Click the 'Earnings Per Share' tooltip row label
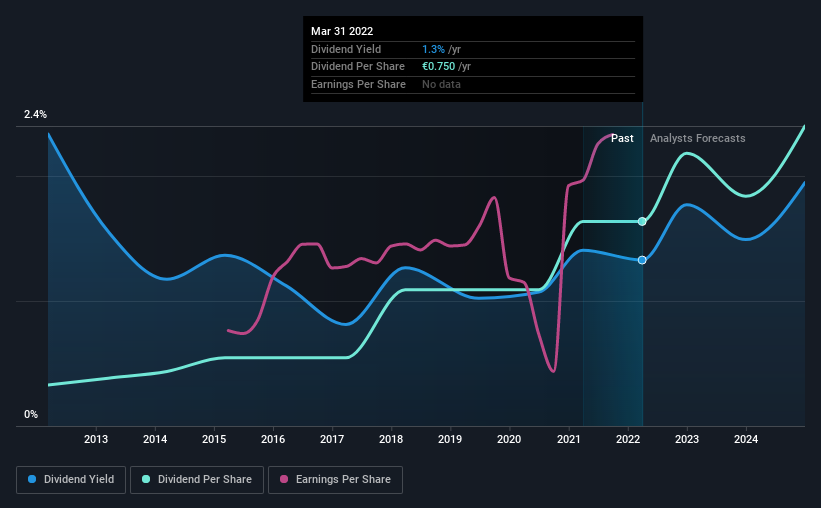Viewport: 821px width, 508px height. coord(358,84)
